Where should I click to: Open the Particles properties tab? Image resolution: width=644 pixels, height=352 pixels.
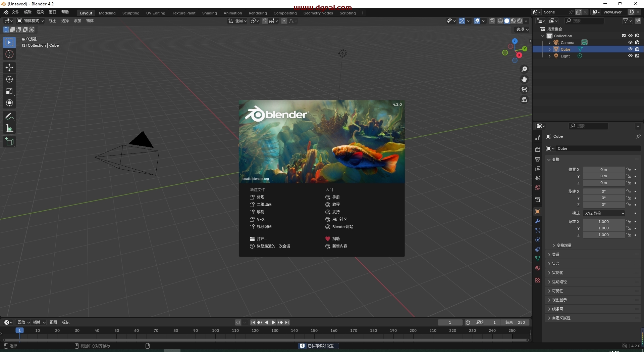(x=538, y=230)
